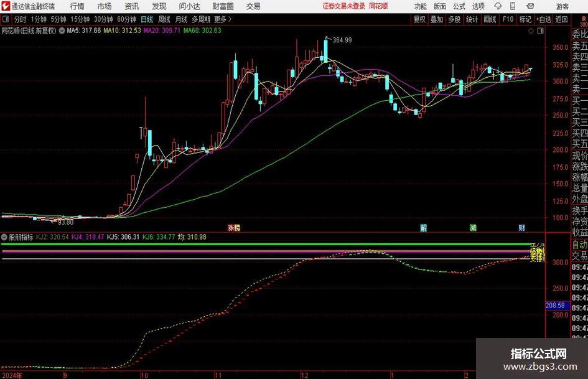588x379 pixels.
Task: Switch to 30分钟 period
Action: tap(103, 19)
